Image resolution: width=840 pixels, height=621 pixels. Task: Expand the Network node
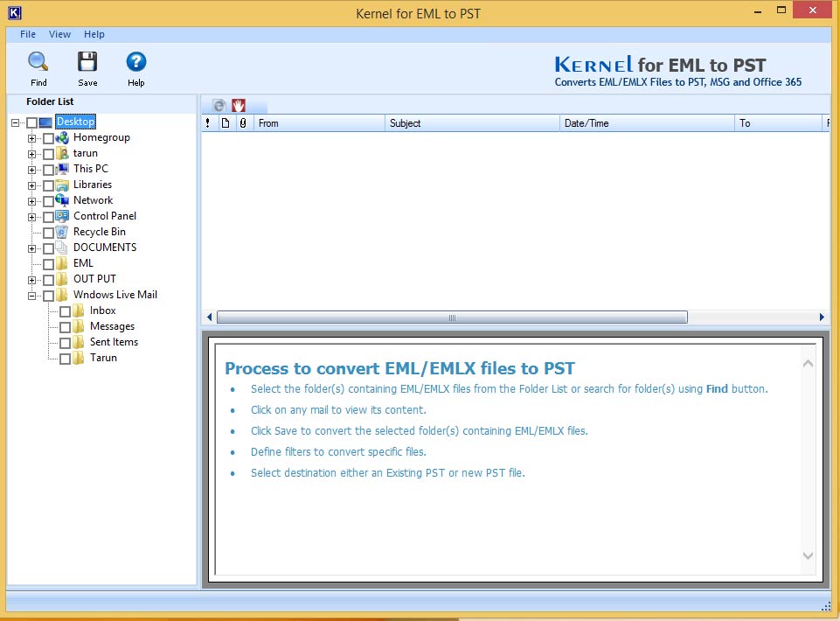31,201
